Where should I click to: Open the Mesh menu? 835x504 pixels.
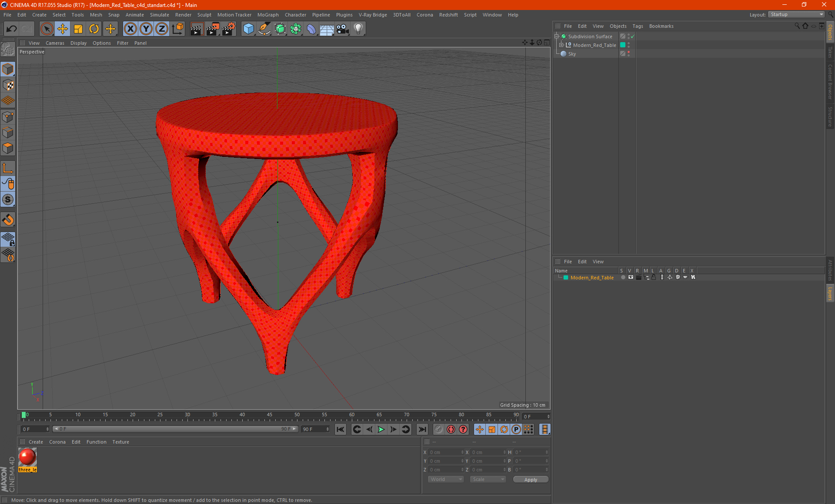click(x=96, y=15)
